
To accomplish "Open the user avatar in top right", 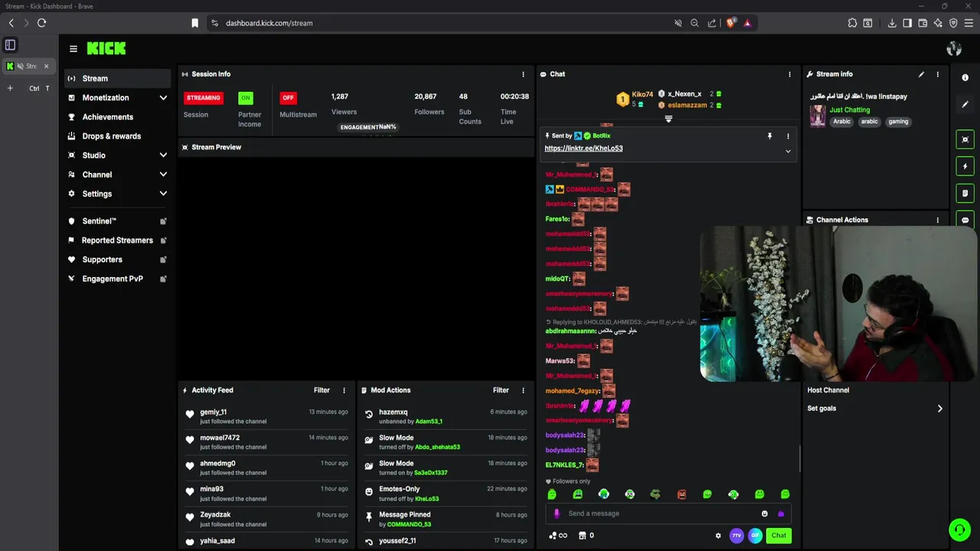I will (954, 48).
